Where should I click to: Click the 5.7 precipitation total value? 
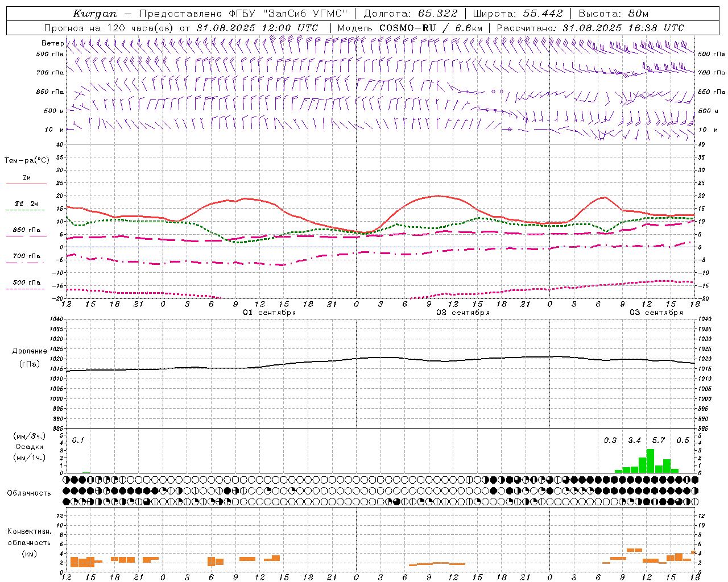659,440
